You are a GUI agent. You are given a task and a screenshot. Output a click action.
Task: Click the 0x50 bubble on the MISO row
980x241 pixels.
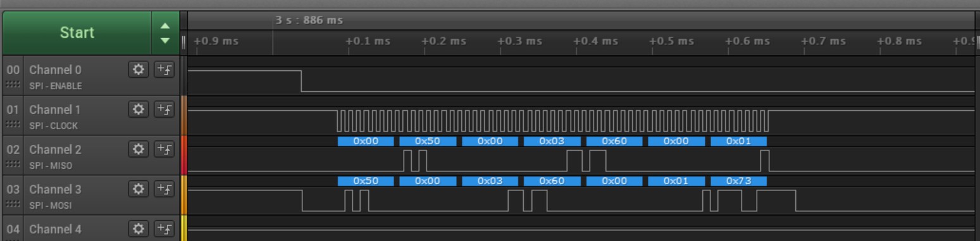click(428, 141)
